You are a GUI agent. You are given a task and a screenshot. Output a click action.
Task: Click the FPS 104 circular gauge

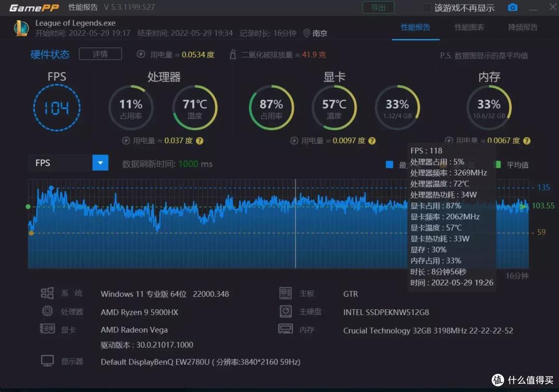(x=57, y=108)
